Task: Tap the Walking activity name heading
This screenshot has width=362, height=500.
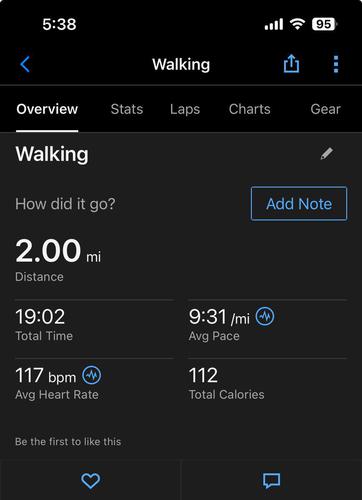Action: point(52,154)
